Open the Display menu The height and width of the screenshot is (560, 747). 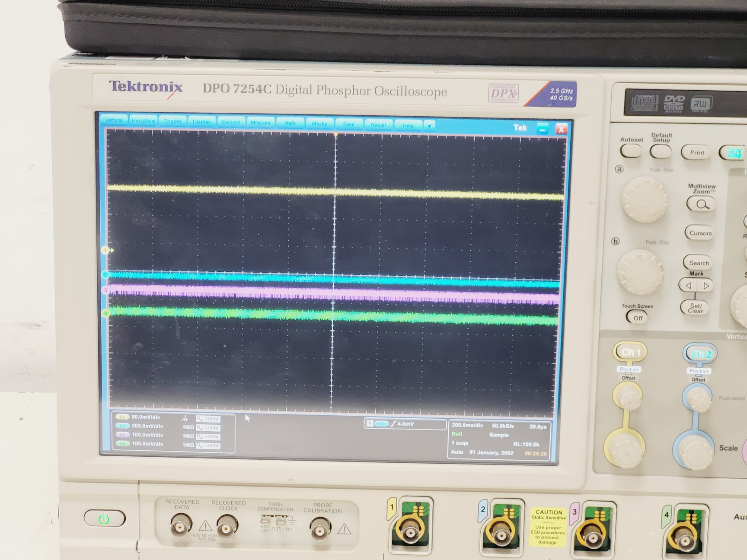(201, 121)
